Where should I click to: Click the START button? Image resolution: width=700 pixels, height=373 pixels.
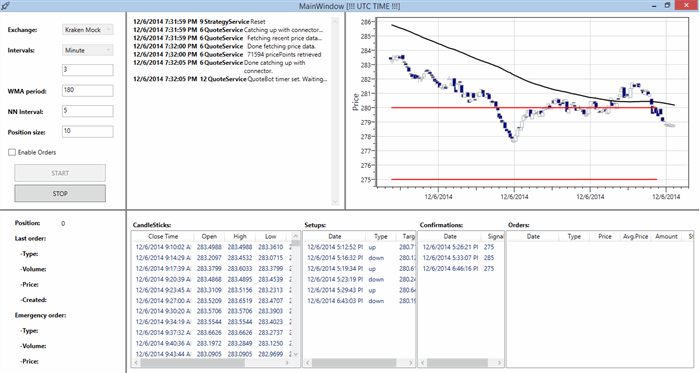[60, 173]
